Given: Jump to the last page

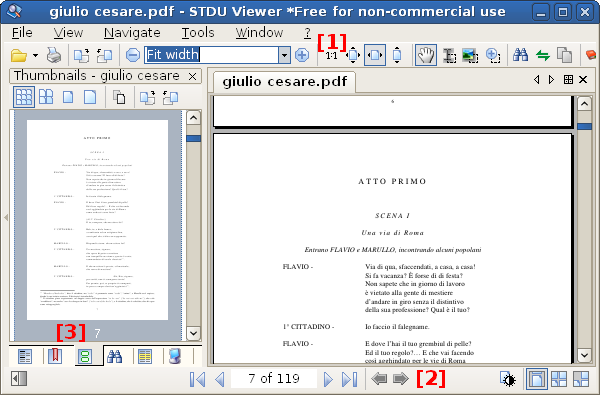Looking at the screenshot, I should click(x=350, y=379).
